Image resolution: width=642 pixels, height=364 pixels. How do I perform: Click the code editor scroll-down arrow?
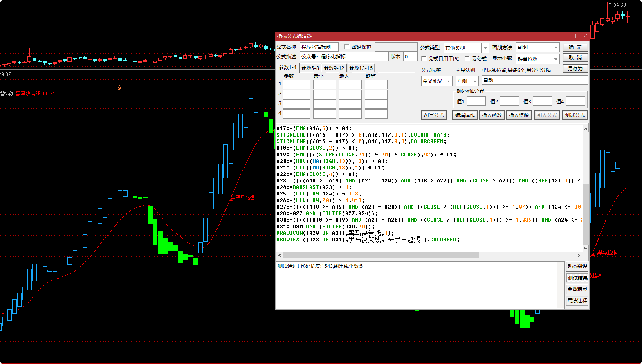click(x=586, y=248)
